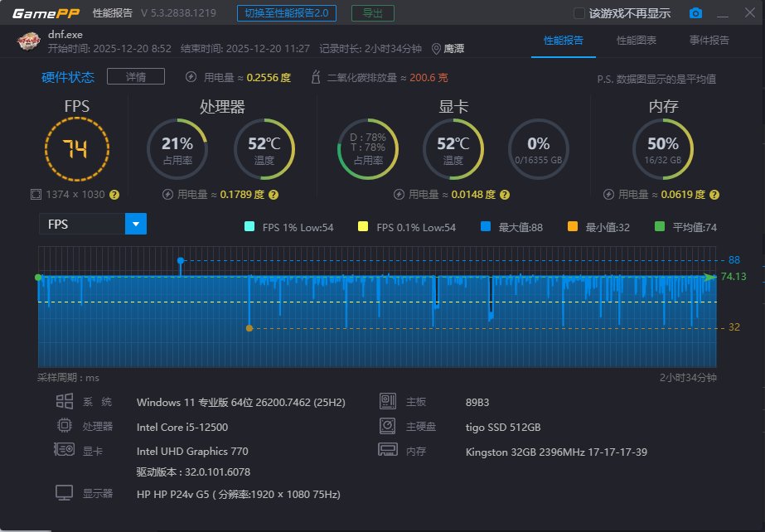Click the CO2 icon beside 二氧化碳排放量

pyautogui.click(x=315, y=76)
